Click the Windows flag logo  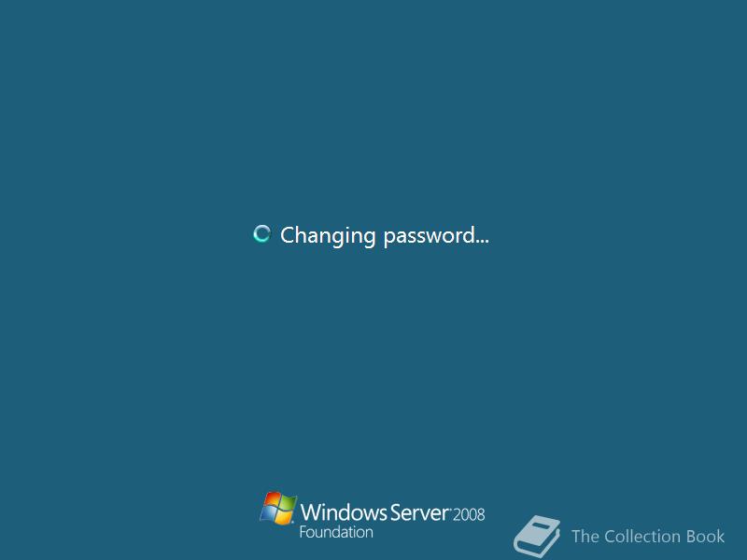(x=278, y=508)
